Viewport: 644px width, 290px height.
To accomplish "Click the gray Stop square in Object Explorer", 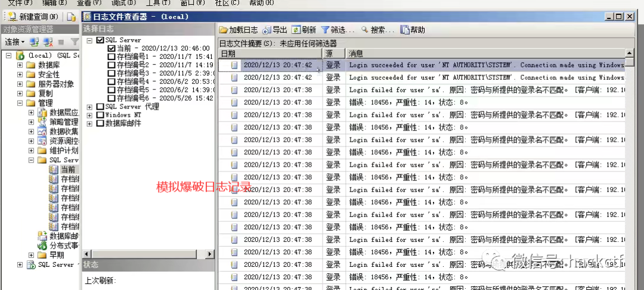I will pos(61,42).
